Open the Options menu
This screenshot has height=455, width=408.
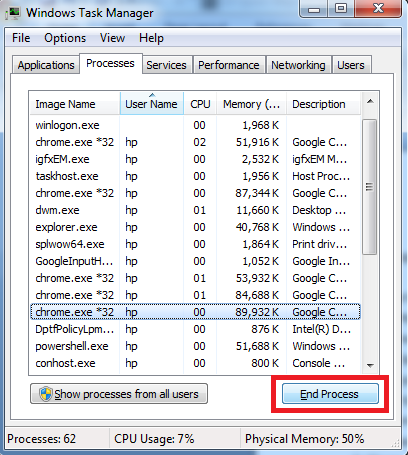(x=65, y=38)
